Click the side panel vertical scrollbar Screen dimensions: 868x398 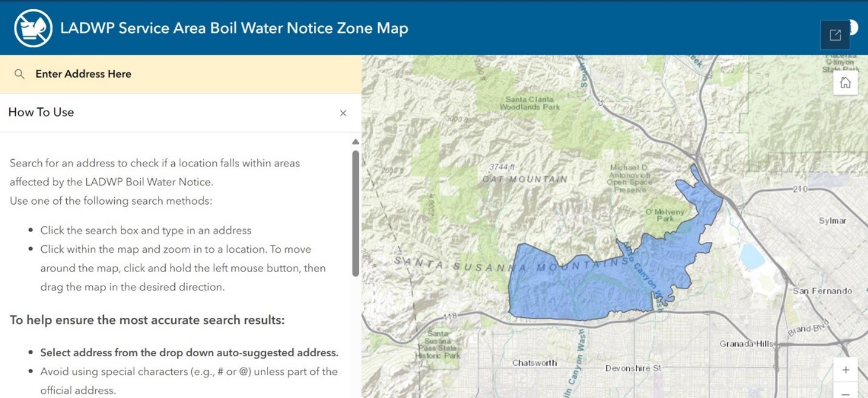356,213
